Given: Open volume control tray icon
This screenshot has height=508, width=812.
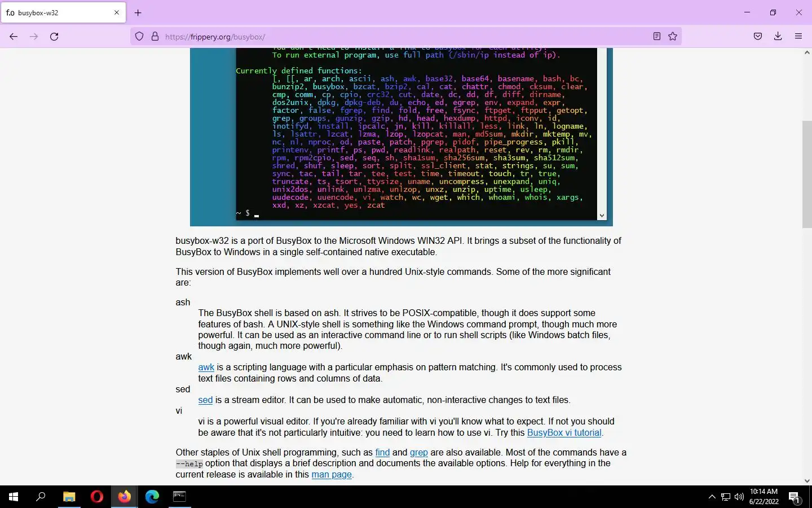Looking at the screenshot, I should coord(739,497).
